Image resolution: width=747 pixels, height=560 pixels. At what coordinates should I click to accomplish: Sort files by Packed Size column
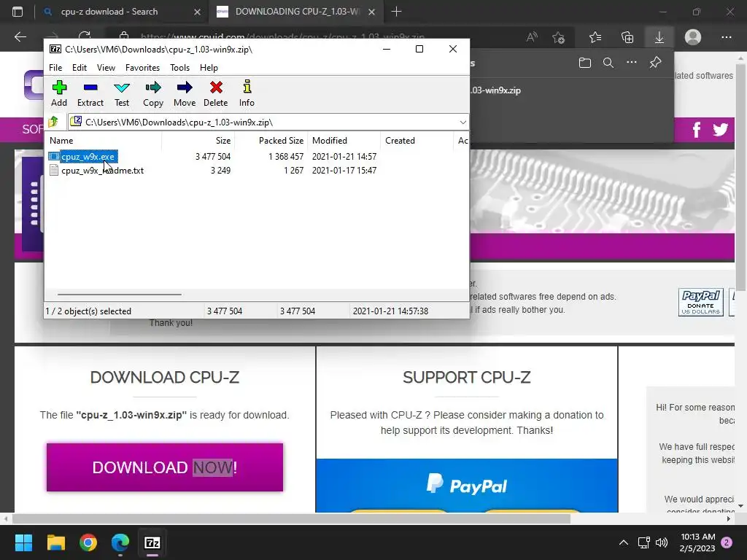tap(271, 141)
